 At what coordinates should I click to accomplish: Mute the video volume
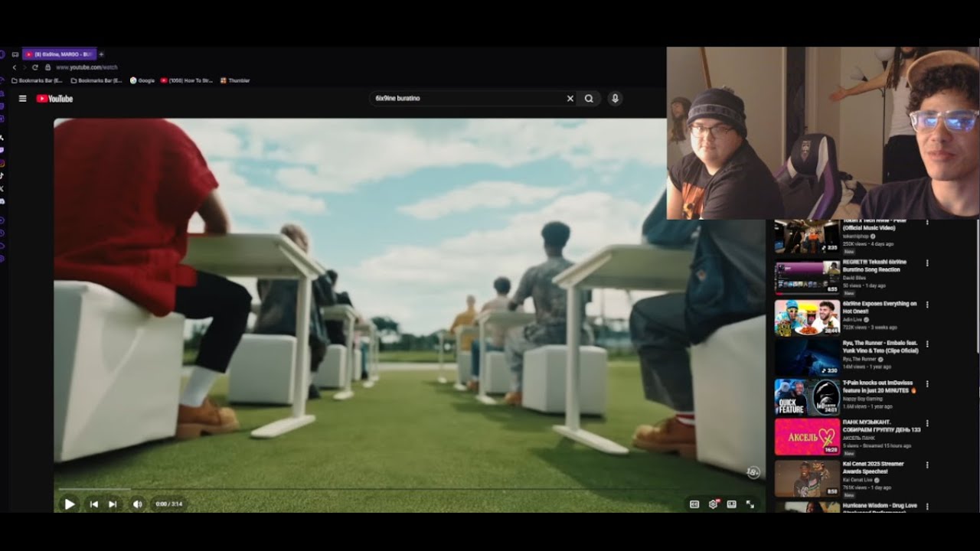[137, 504]
